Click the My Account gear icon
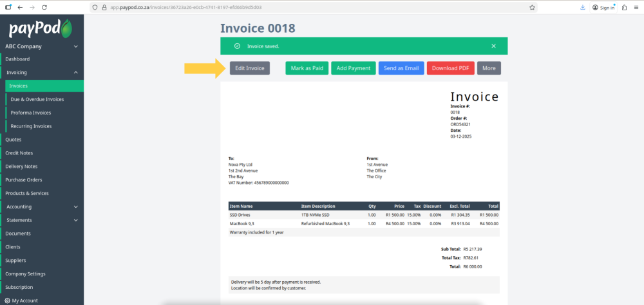 coord(7,300)
